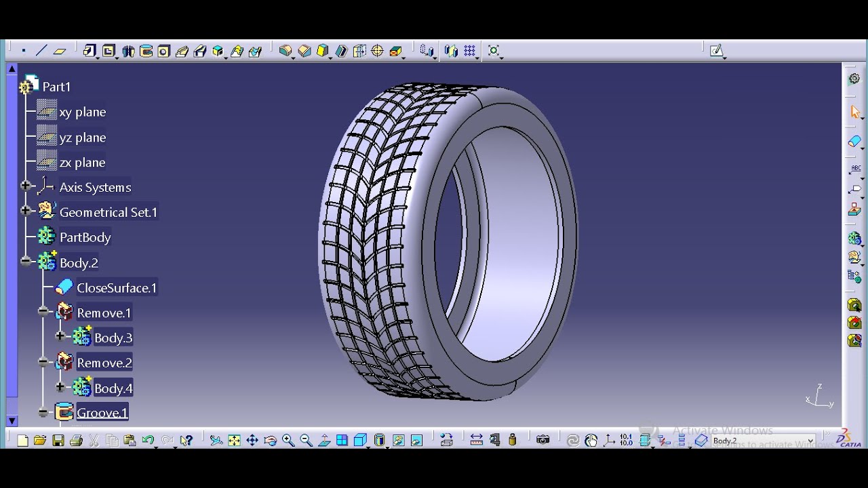The image size is (868, 488).
Task: Click the Geometrical Set.1 label
Action: (108, 212)
